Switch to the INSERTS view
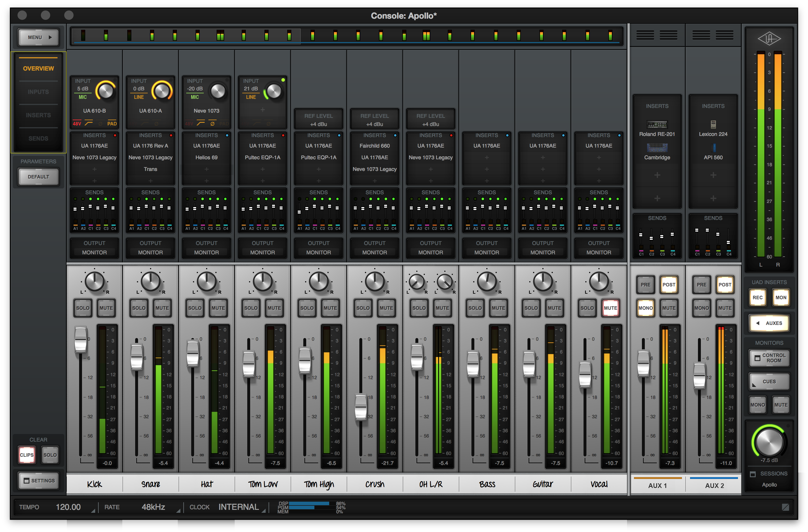This screenshot has height=532, width=808. (x=38, y=116)
